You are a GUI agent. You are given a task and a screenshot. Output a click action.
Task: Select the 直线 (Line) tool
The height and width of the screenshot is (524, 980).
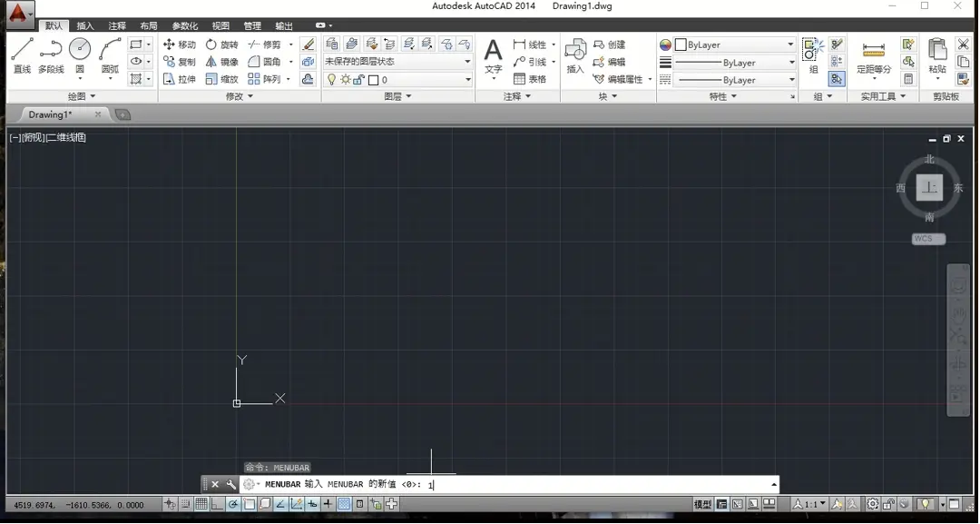pyautogui.click(x=22, y=55)
